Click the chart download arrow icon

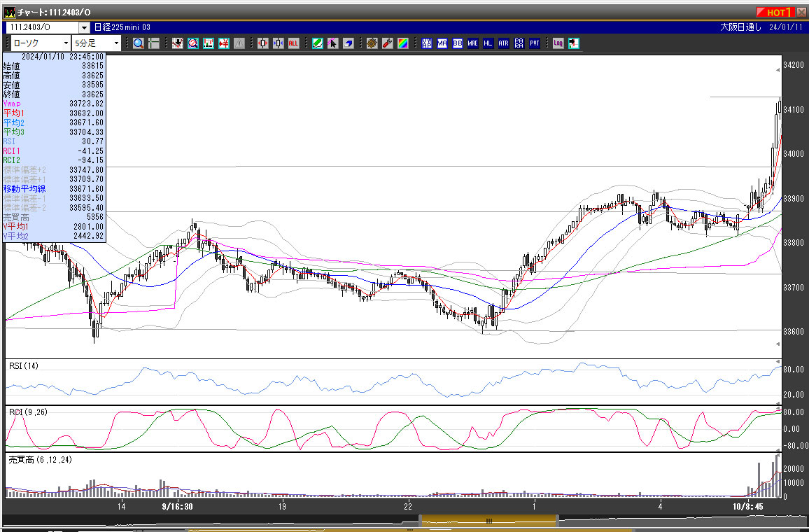tap(178, 43)
